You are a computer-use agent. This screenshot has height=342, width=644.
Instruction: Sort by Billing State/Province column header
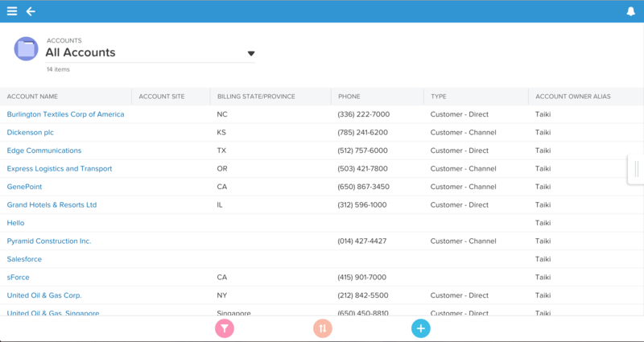click(256, 97)
